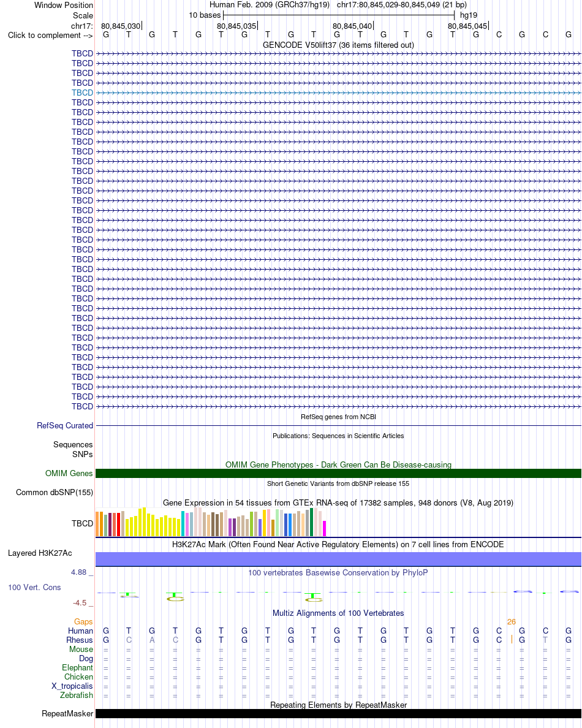The height and width of the screenshot is (728, 582).
Task: Click '100 vertebrates Basewise Conservation by PhyloP' title
Action: 338,573
